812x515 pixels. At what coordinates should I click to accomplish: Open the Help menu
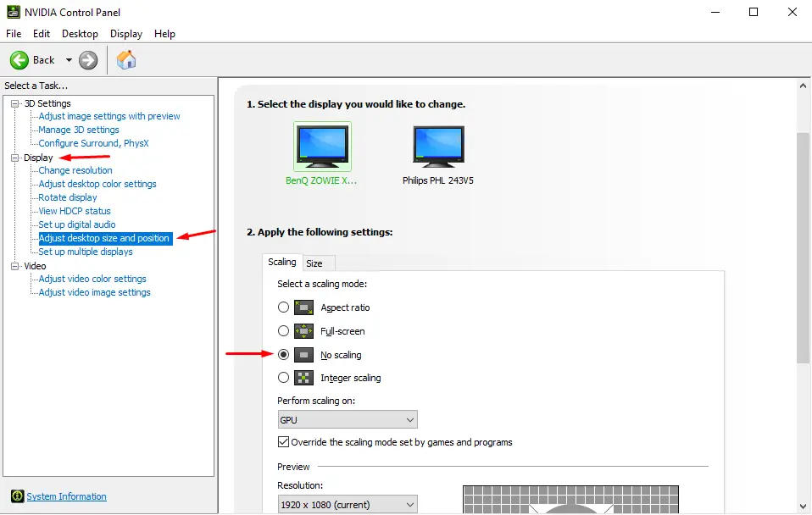[x=164, y=34]
